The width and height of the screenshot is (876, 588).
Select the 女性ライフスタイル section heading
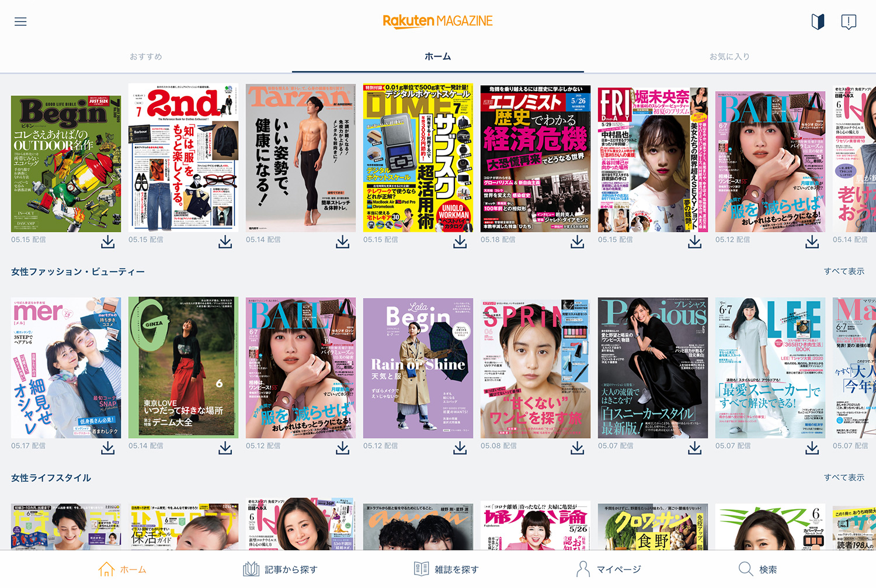point(51,478)
